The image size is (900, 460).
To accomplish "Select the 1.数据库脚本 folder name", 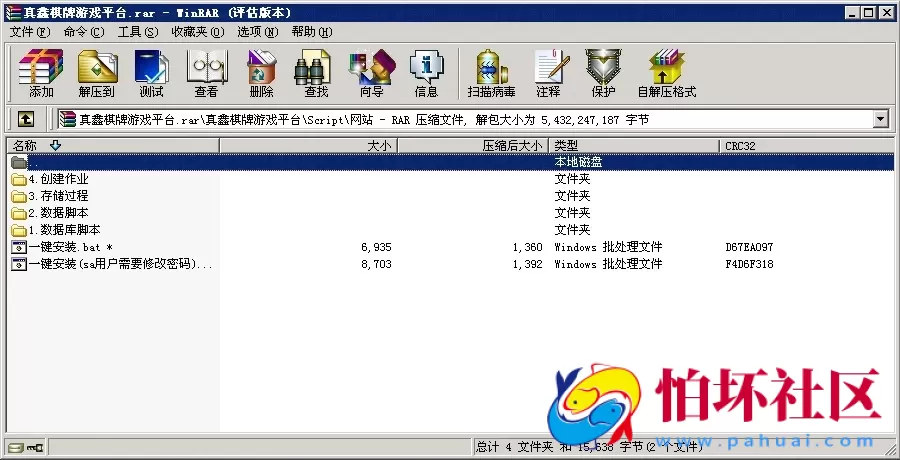I will coord(64,230).
